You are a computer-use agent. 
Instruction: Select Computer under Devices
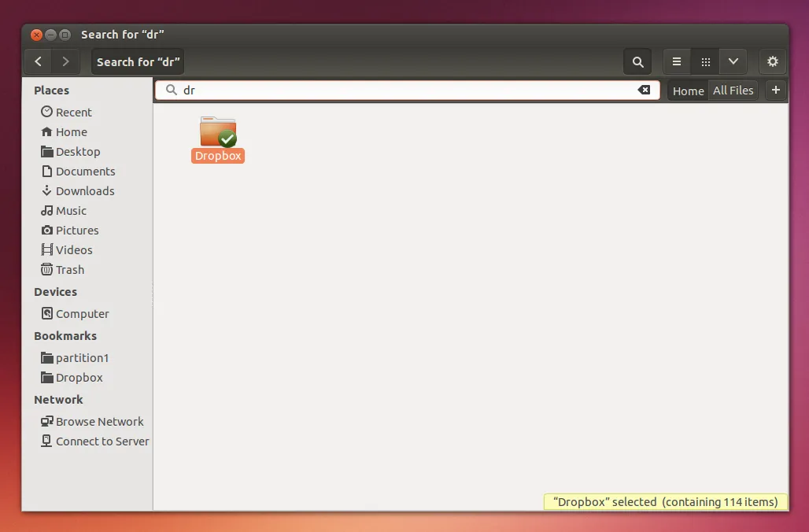point(82,314)
